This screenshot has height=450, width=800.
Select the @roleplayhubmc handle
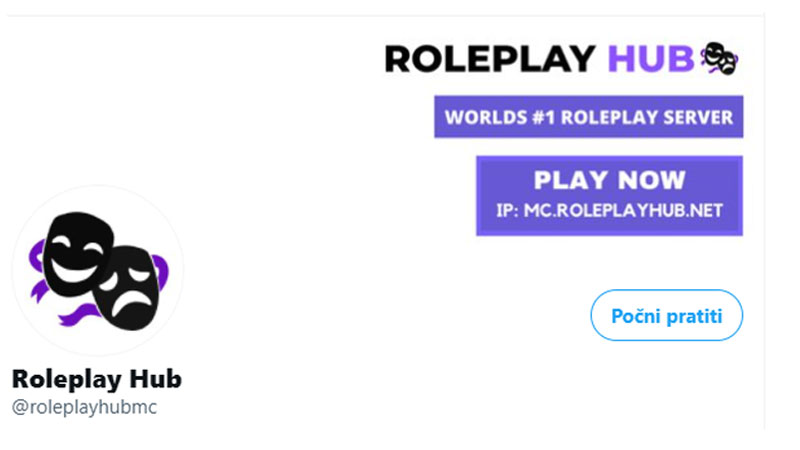pos(85,407)
